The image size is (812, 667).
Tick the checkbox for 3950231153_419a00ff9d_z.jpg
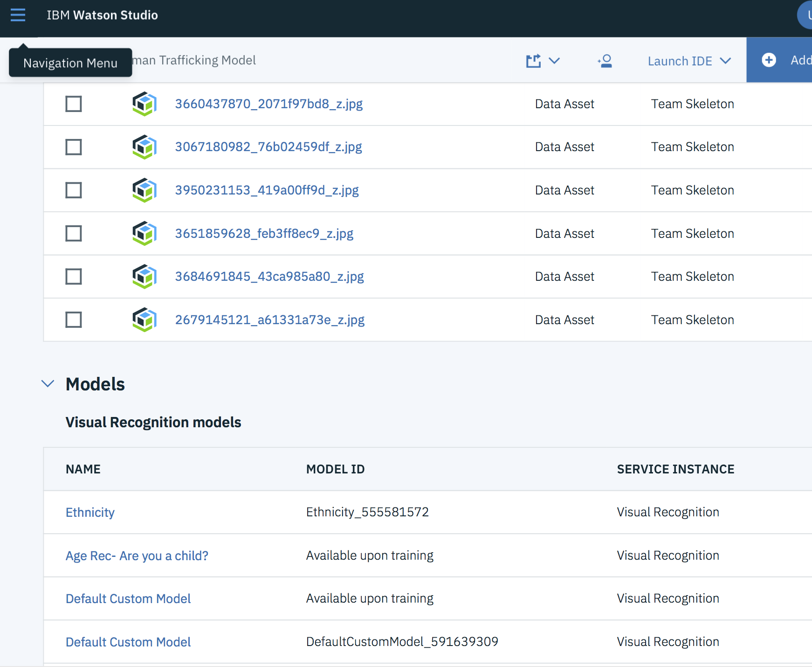click(x=74, y=190)
